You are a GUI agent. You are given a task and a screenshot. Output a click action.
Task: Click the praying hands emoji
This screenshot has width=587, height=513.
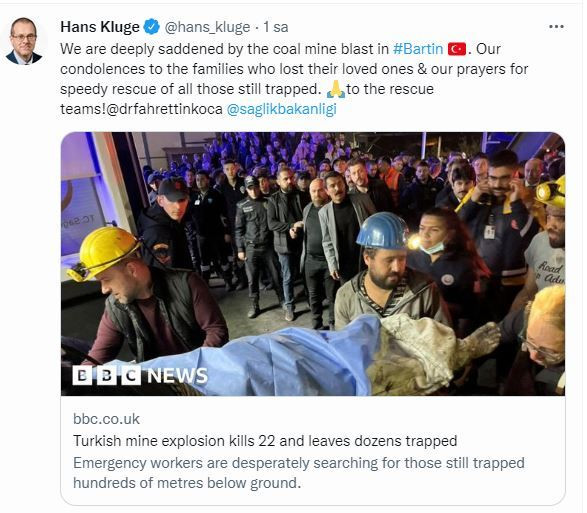(x=335, y=89)
